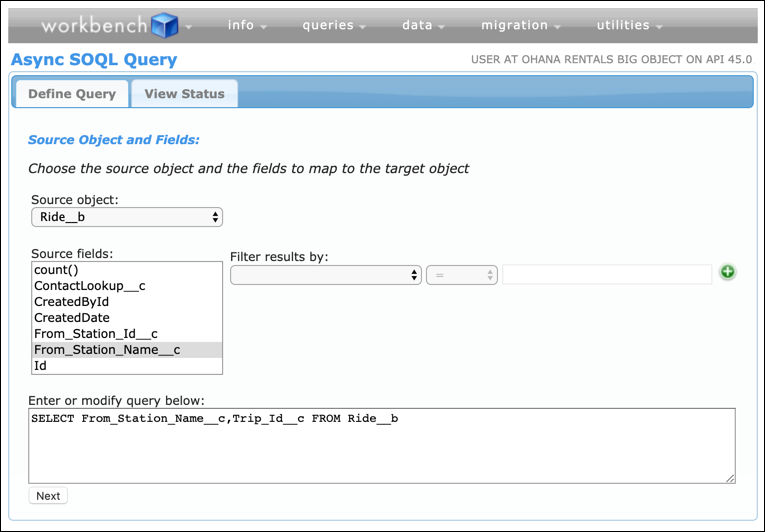Open the info menu
765x532 pixels.
tap(247, 25)
